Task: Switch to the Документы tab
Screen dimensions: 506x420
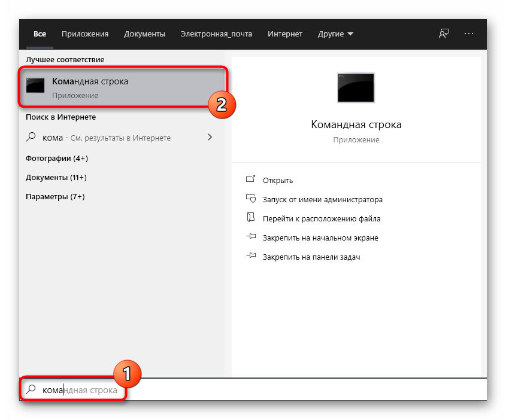Action: point(144,34)
